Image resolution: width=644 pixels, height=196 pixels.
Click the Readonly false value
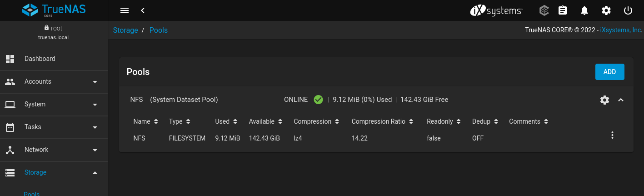tap(434, 138)
